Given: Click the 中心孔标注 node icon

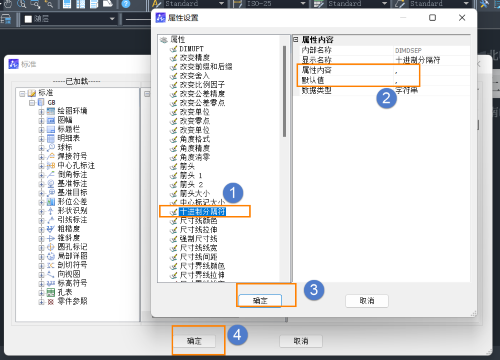Looking at the screenshot, I should 51,165.
